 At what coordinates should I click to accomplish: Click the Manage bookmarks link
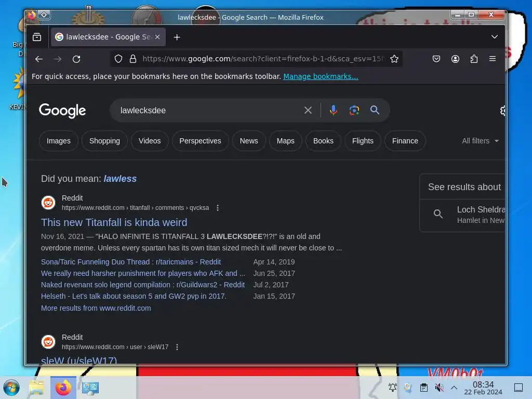tap(321, 77)
